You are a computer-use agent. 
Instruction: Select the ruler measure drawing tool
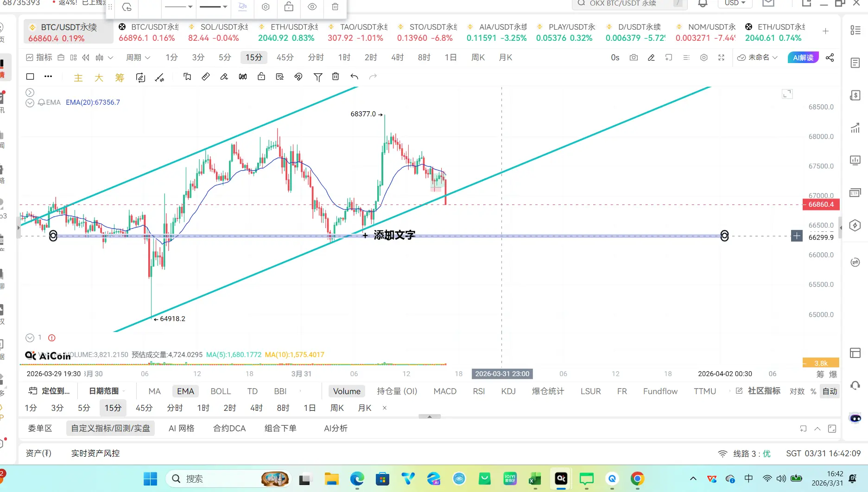pos(206,77)
